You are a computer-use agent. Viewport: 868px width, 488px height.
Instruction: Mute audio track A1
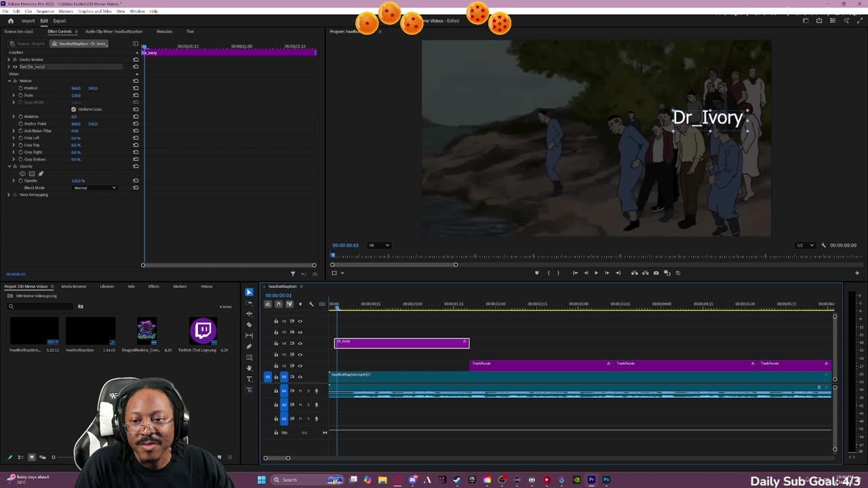300,391
